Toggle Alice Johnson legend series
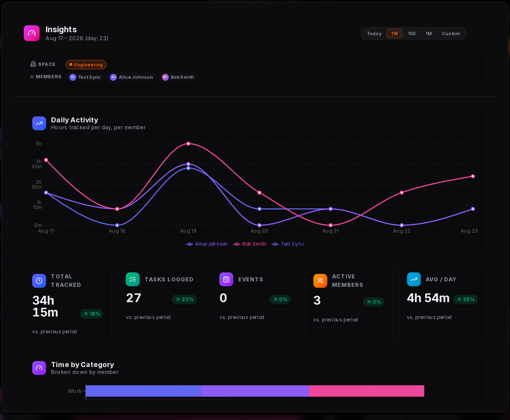The height and width of the screenshot is (420, 510). point(207,244)
